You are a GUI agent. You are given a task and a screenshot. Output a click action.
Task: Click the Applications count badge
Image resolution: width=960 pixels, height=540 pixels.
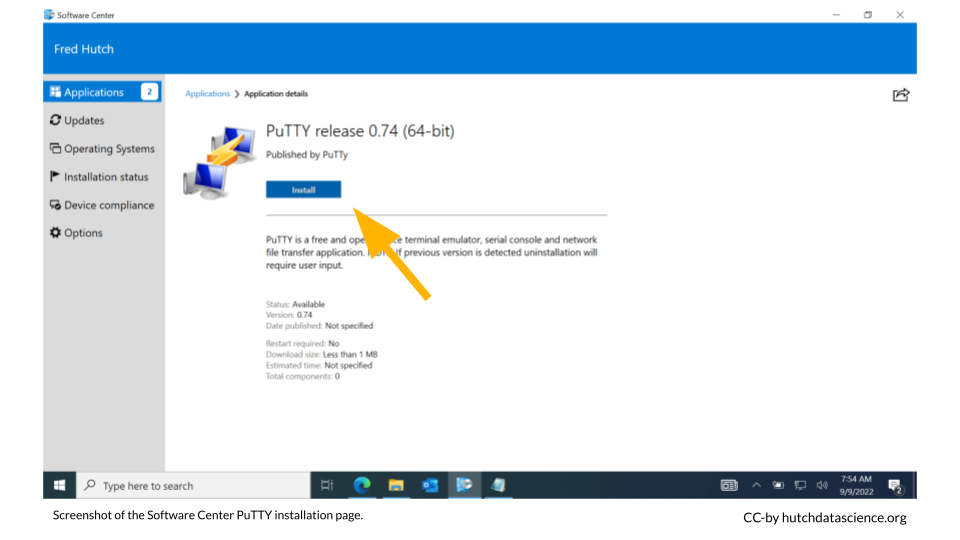[x=149, y=92]
